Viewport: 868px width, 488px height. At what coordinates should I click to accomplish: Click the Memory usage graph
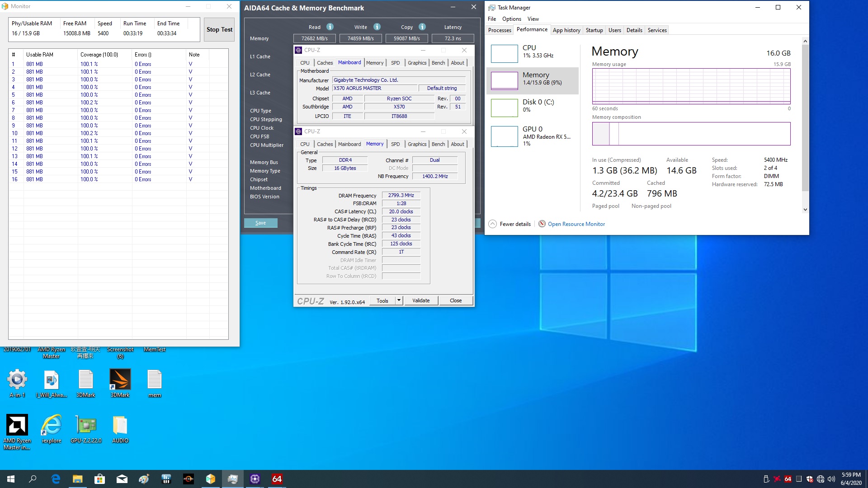tap(691, 86)
